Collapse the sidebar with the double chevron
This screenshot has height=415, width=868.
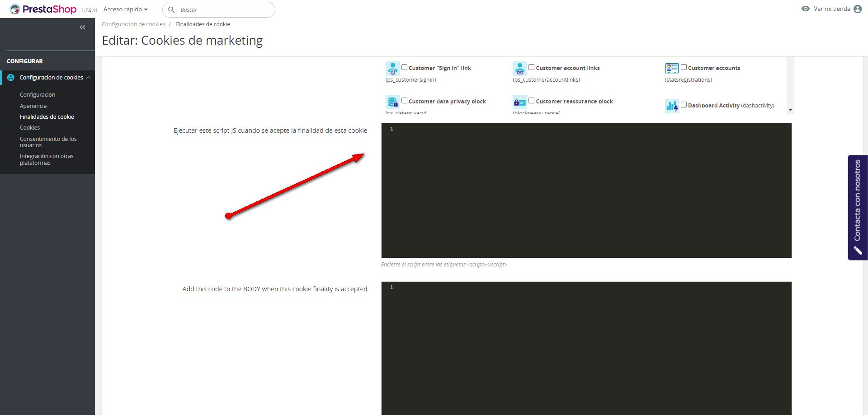coord(82,28)
